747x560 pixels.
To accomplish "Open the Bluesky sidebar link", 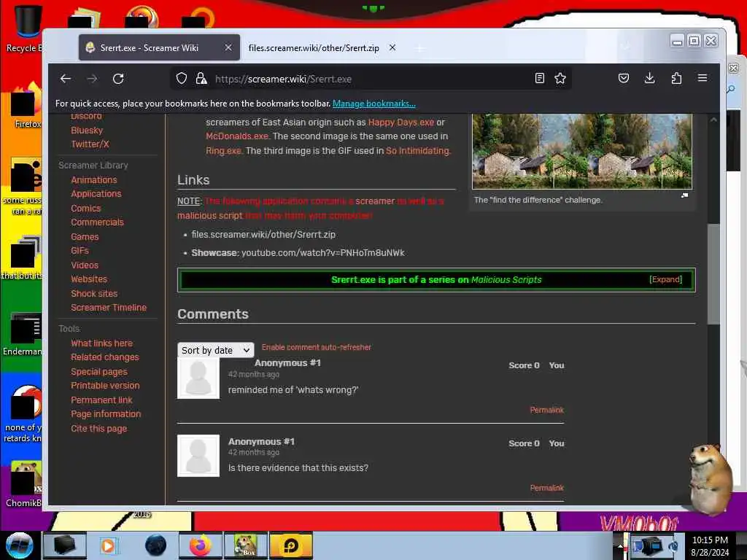I will pyautogui.click(x=87, y=131).
